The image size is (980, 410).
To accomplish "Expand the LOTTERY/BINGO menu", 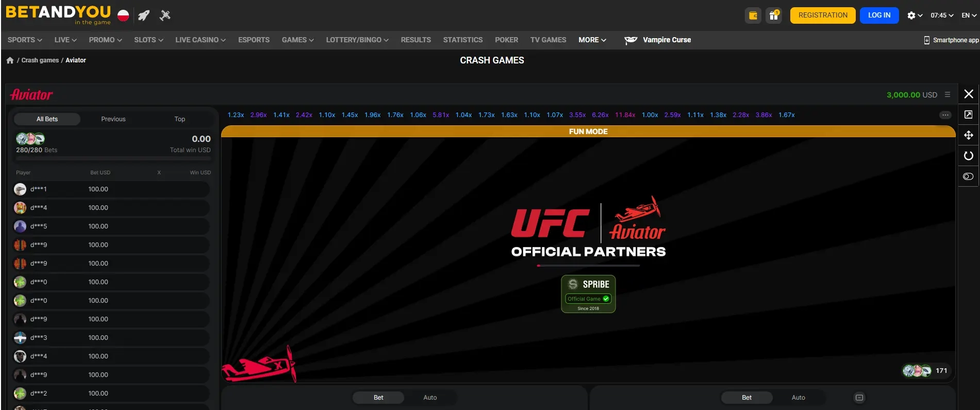I will click(x=357, y=40).
